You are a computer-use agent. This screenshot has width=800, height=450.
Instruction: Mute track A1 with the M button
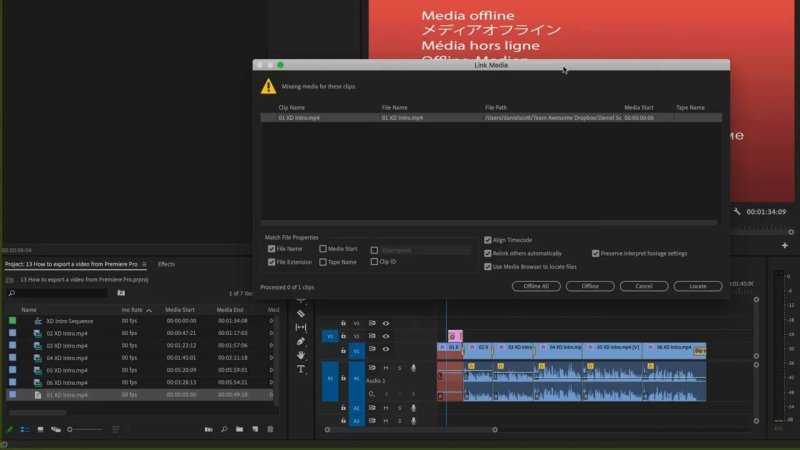pyautogui.click(x=386, y=368)
